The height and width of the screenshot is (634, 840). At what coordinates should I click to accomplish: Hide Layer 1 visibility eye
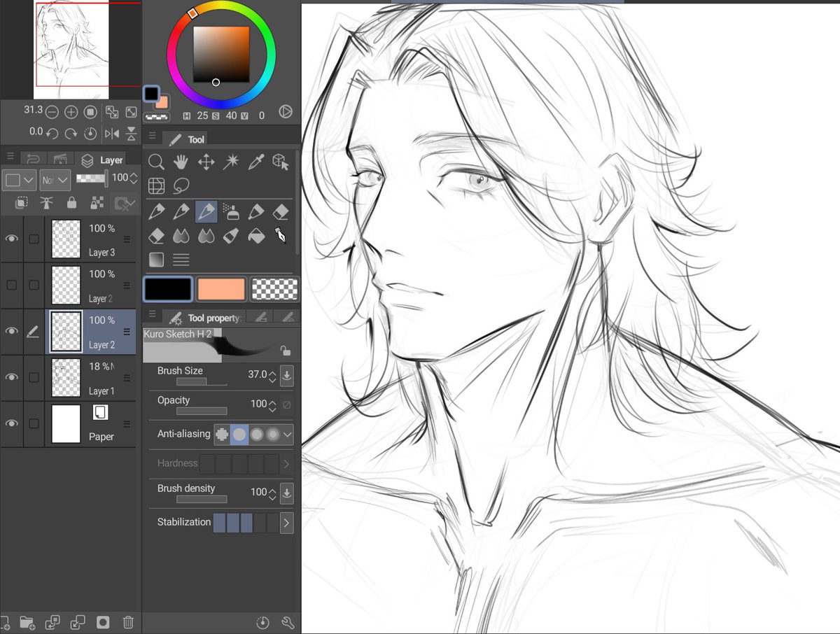(x=11, y=377)
